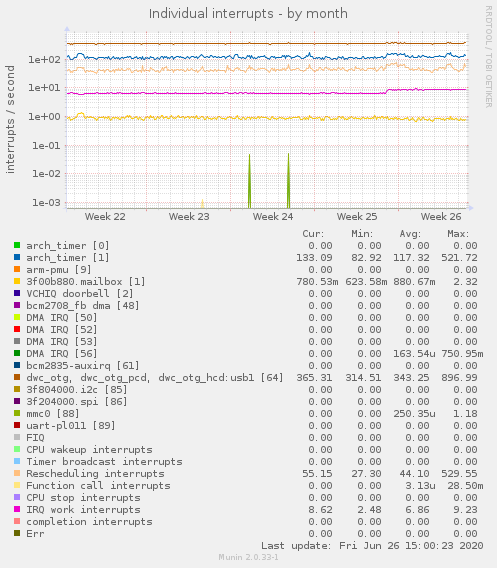Screen dimensions: 497x568
Task: Click the graph title Individual interrupts - by month
Action: [x=248, y=14]
